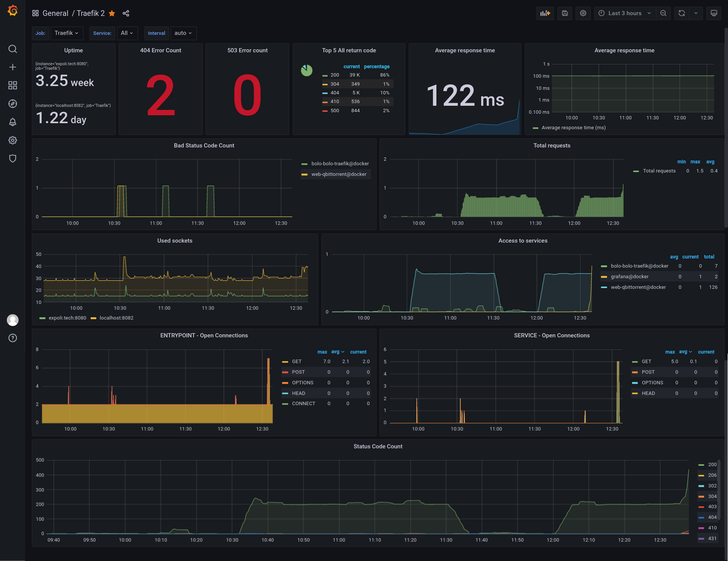Open the user profile avatar
The width and height of the screenshot is (728, 561).
[x=13, y=320]
